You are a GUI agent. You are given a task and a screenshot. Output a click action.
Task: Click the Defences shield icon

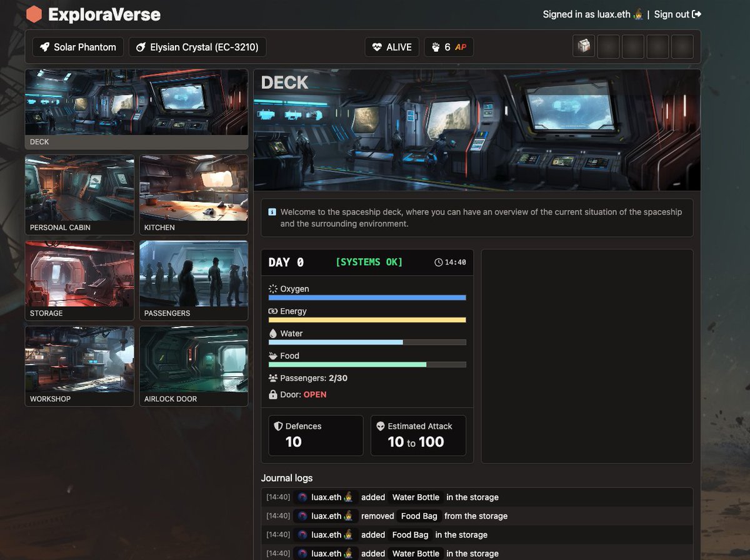pos(279,426)
